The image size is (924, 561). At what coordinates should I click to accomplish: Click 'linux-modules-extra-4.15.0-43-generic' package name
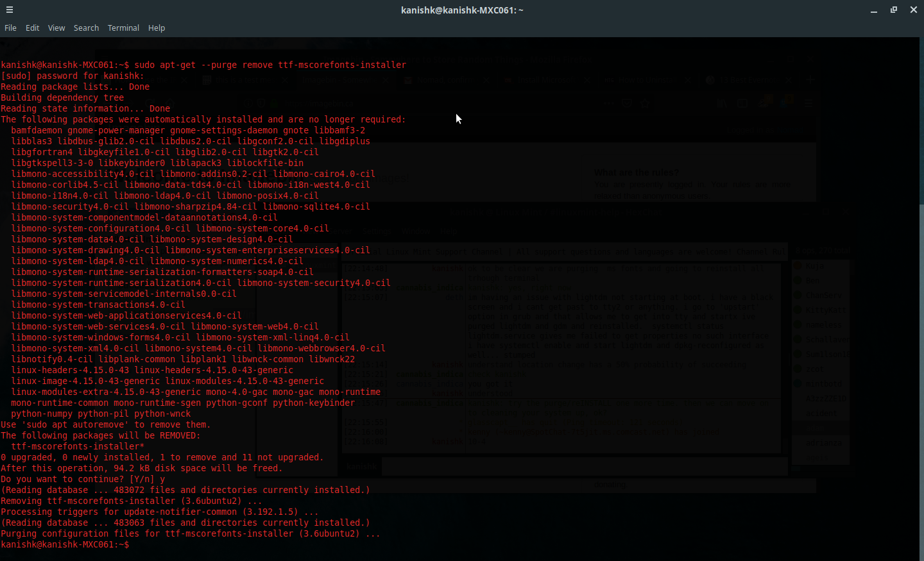click(x=106, y=392)
